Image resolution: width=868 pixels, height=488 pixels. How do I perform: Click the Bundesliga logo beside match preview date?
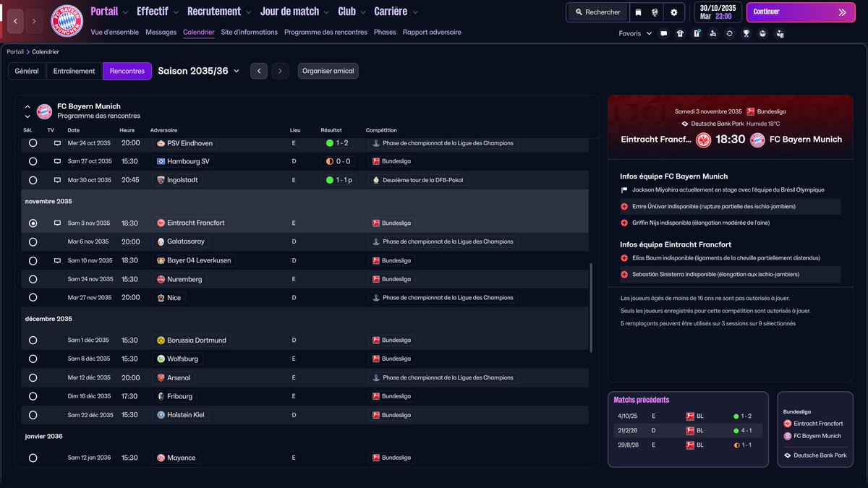click(751, 111)
